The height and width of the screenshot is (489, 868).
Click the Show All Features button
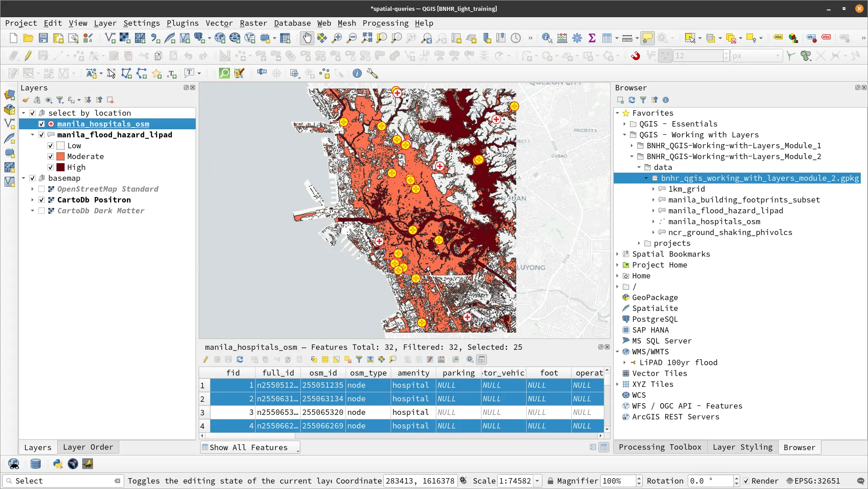point(250,447)
